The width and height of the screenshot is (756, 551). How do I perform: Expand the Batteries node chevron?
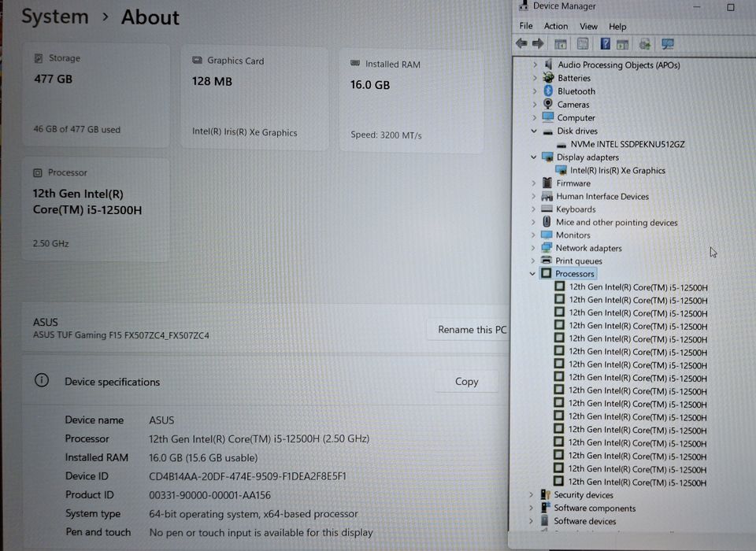point(535,78)
